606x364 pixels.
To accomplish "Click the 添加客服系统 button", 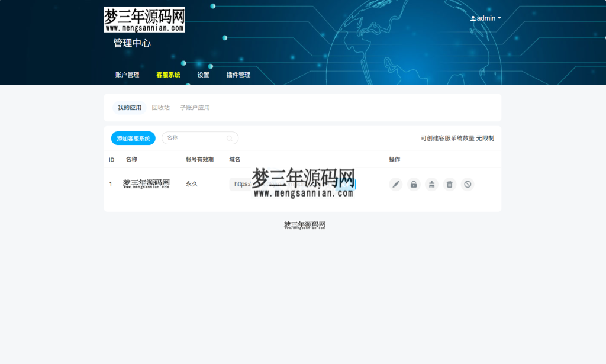I will [133, 138].
